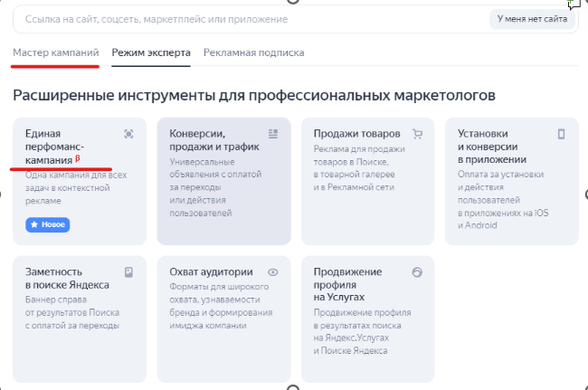Select Установки и конверсии в приложении title

point(492,147)
